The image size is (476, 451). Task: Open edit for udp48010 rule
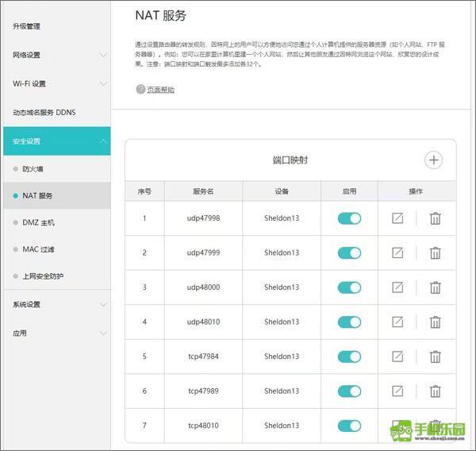click(398, 322)
